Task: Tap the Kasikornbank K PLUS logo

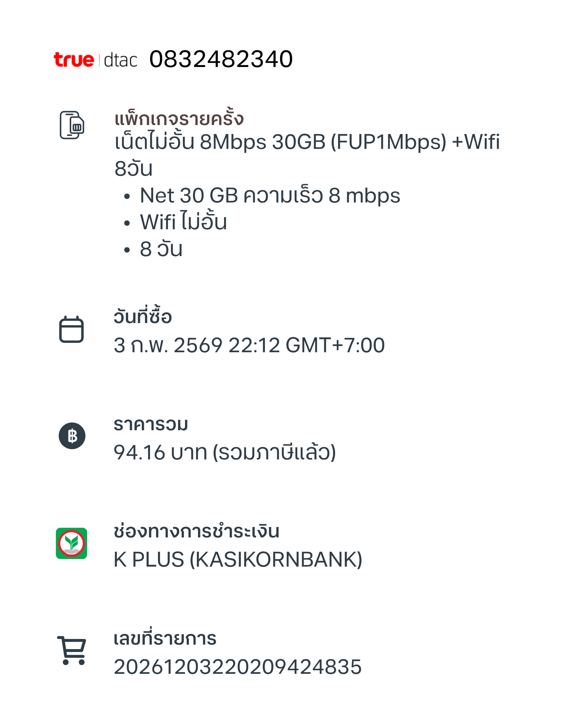Action: (x=71, y=543)
